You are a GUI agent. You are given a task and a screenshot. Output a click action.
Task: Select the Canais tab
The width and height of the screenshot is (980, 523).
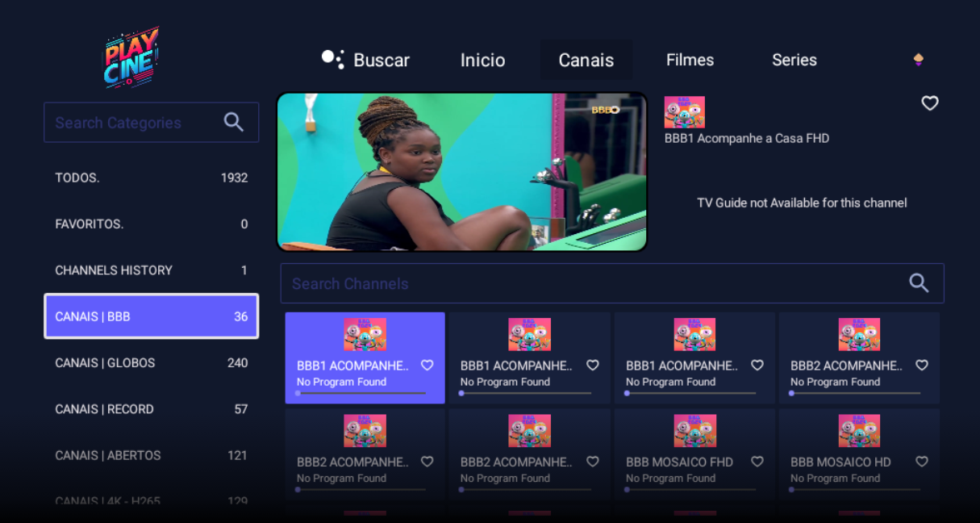(x=586, y=61)
